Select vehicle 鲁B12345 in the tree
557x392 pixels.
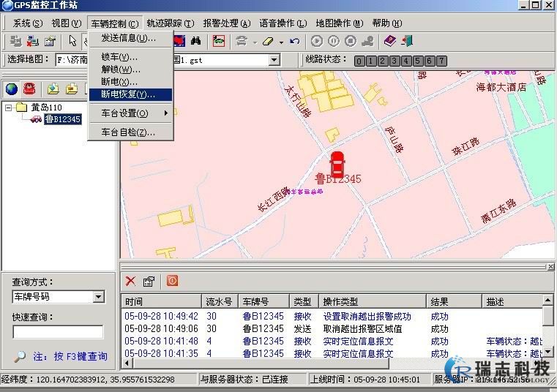tap(61, 119)
